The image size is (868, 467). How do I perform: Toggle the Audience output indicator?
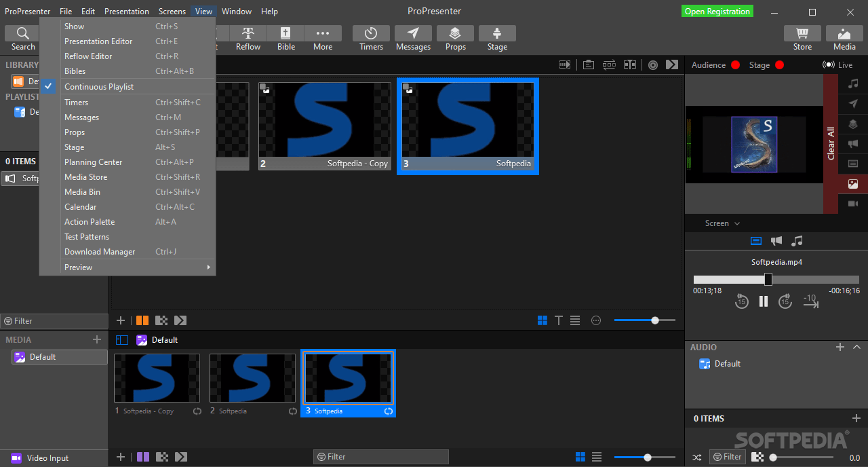(x=734, y=64)
